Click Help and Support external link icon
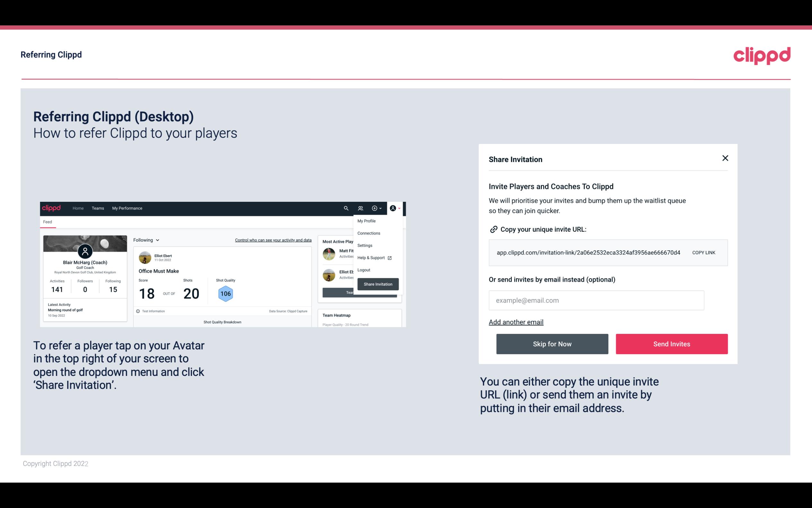This screenshot has width=812, height=508. [x=389, y=257]
